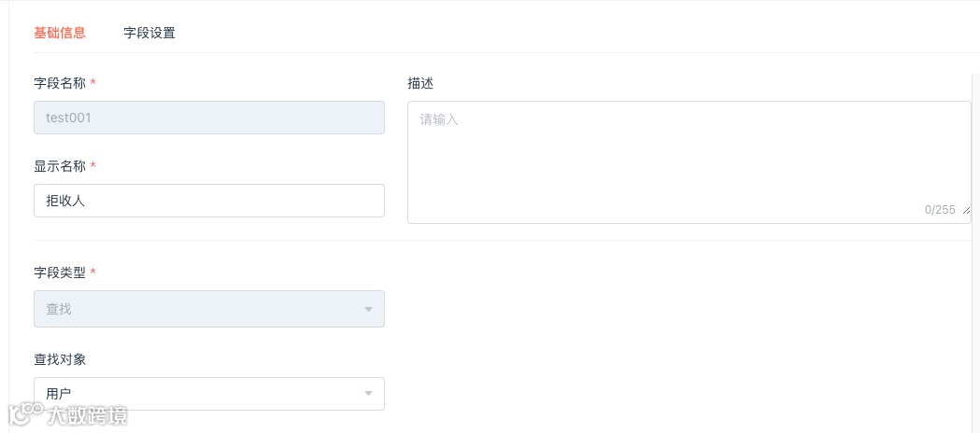The width and height of the screenshot is (980, 433).
Task: Click the red asterisk beside 字段名称
Action: [93, 83]
